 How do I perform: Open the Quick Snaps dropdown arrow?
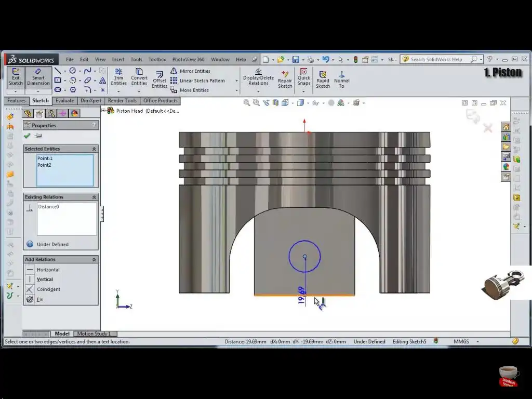[x=303, y=91]
